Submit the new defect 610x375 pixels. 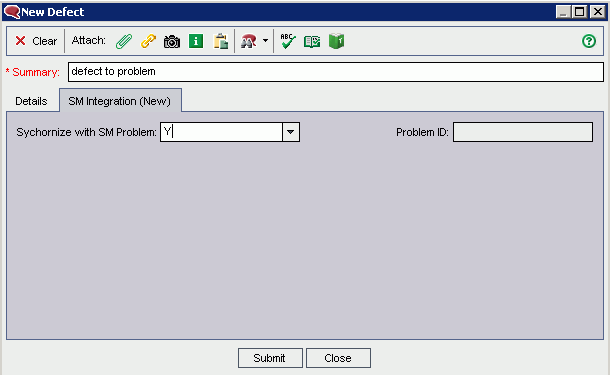[x=270, y=358]
